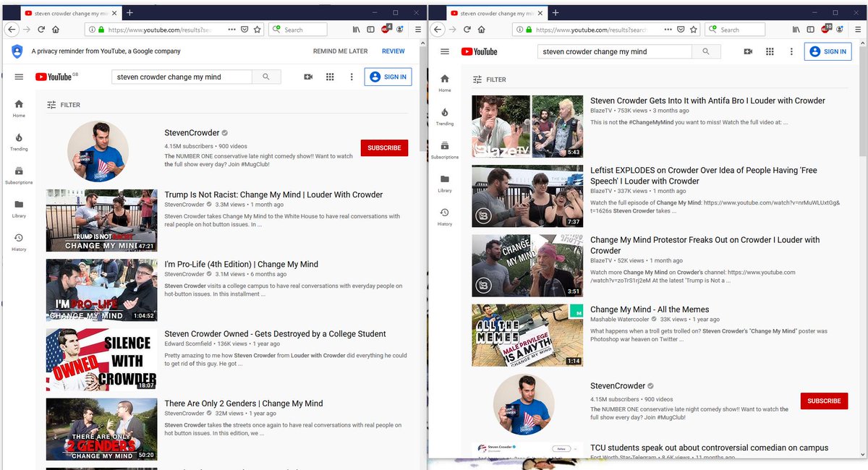Viewport: 868px width, 470px height.
Task: Click the search magnifier button in right window
Action: click(706, 51)
